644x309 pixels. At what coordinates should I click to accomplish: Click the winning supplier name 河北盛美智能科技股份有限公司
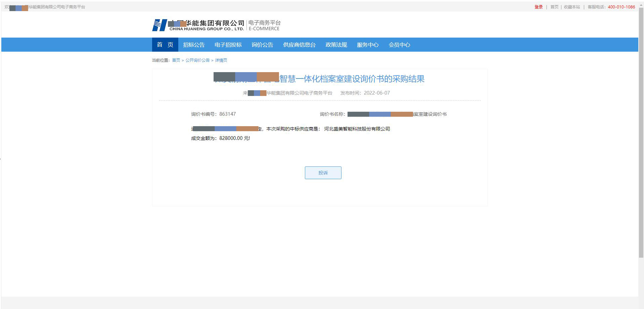point(357,129)
